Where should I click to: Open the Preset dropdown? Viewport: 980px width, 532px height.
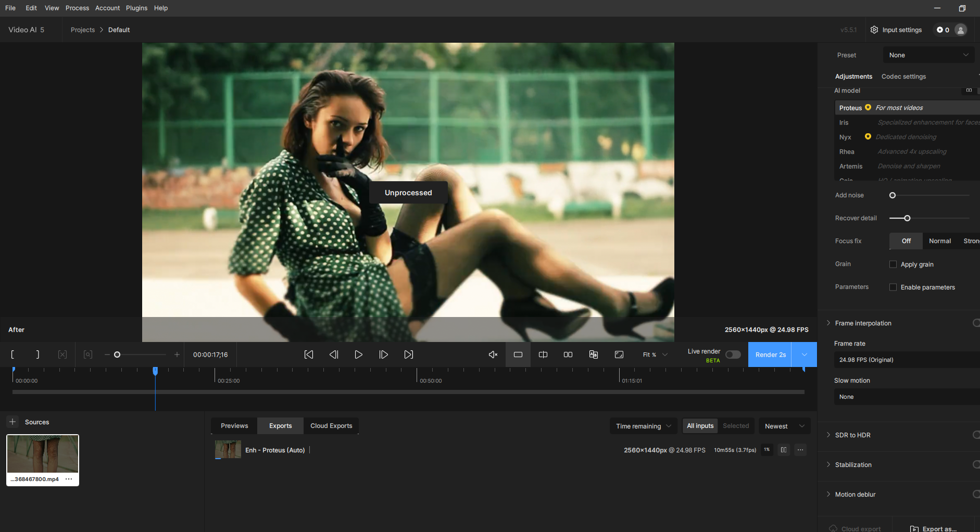point(928,55)
